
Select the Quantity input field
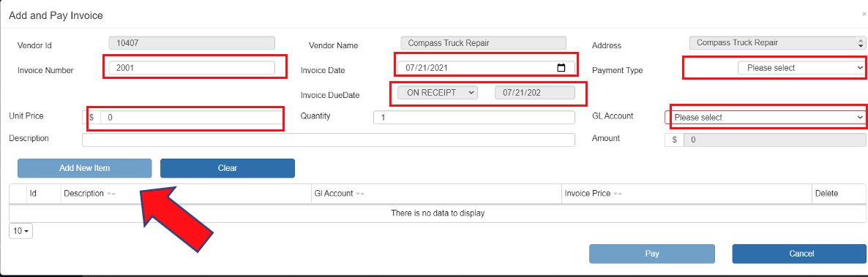pyautogui.click(x=474, y=118)
